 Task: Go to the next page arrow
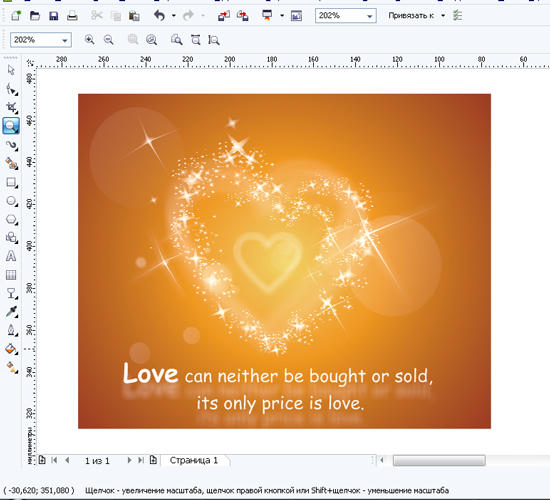pyautogui.click(x=129, y=460)
